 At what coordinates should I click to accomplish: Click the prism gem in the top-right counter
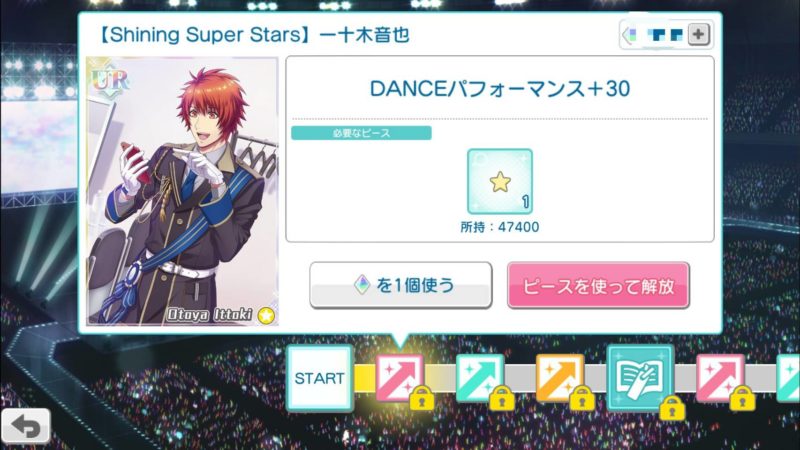coord(631,35)
